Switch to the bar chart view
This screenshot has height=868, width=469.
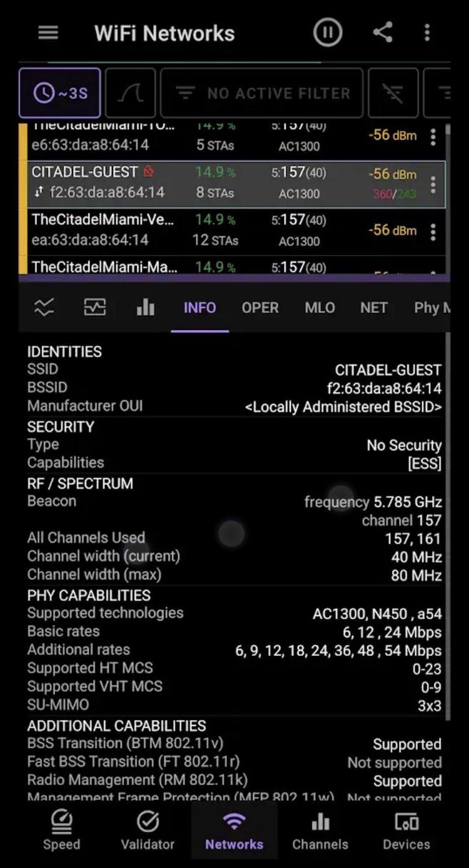click(x=146, y=307)
